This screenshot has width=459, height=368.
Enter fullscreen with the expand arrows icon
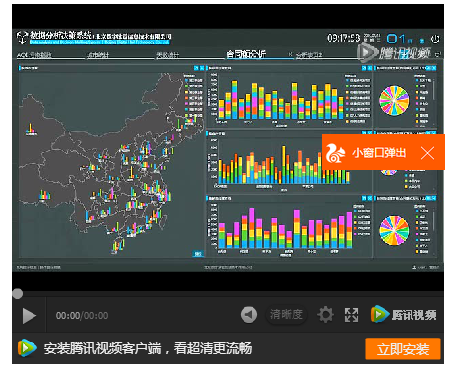click(x=351, y=315)
